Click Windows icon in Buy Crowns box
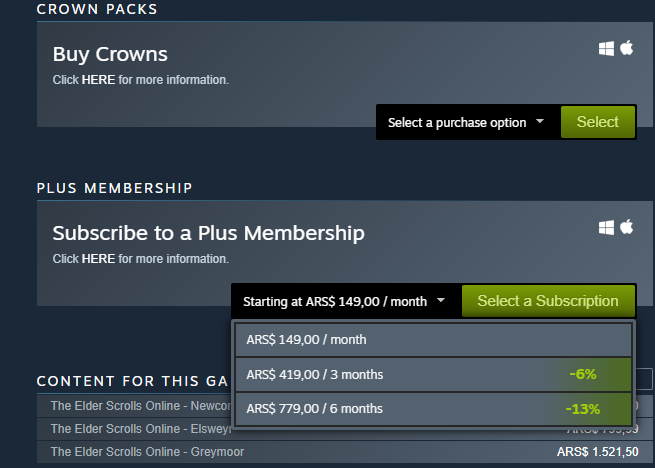 (x=606, y=48)
